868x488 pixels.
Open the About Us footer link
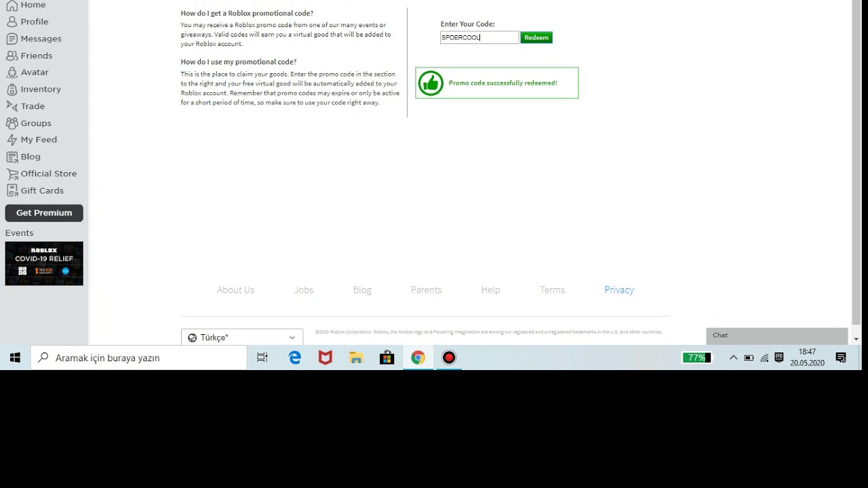[235, 290]
